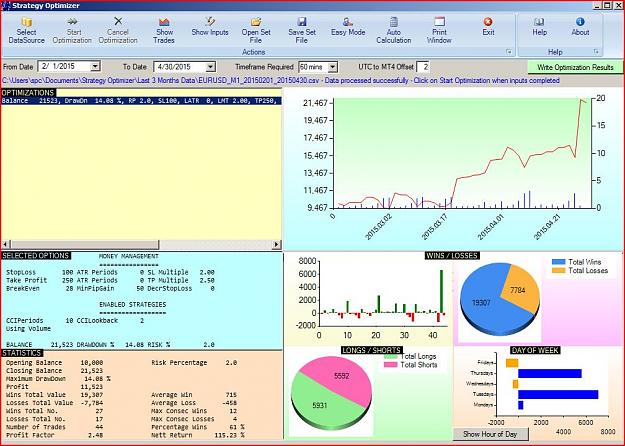Click the Percentage Wins 61 % value
625x446 pixels.
point(238,427)
